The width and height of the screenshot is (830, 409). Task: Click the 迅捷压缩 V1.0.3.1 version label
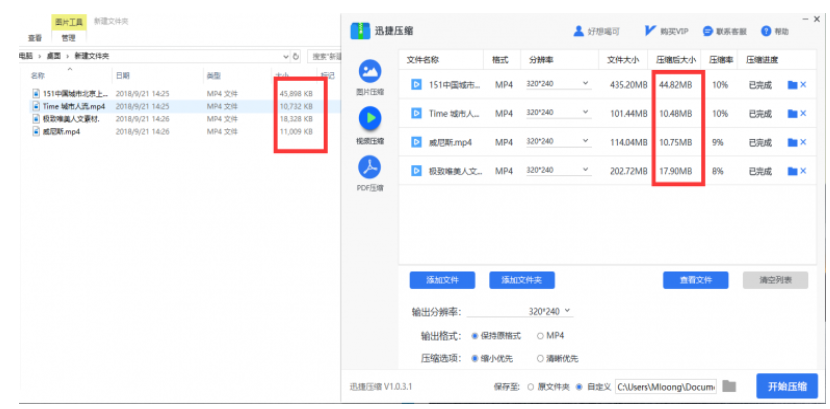(381, 386)
